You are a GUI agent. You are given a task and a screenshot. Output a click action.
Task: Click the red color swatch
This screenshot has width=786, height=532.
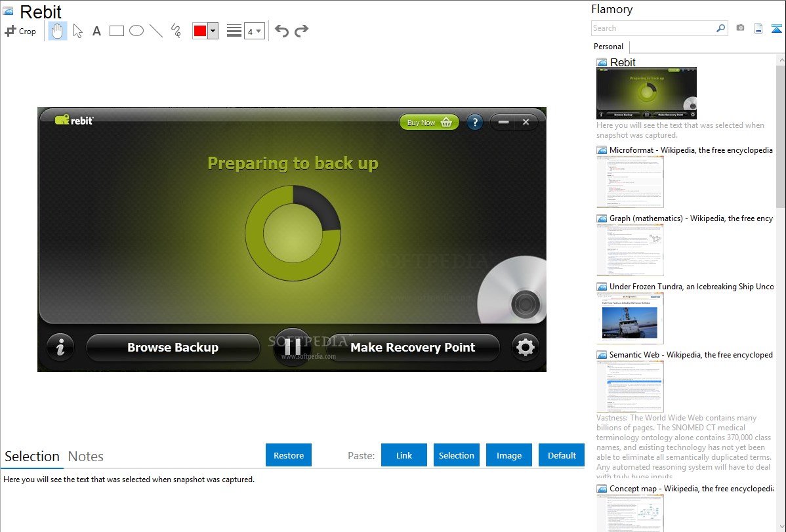click(200, 31)
